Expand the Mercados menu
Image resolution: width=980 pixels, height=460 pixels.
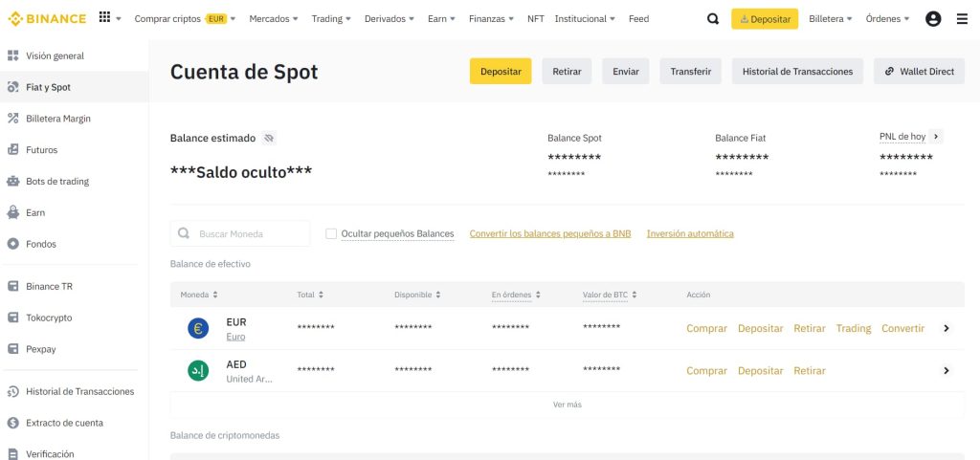(274, 19)
